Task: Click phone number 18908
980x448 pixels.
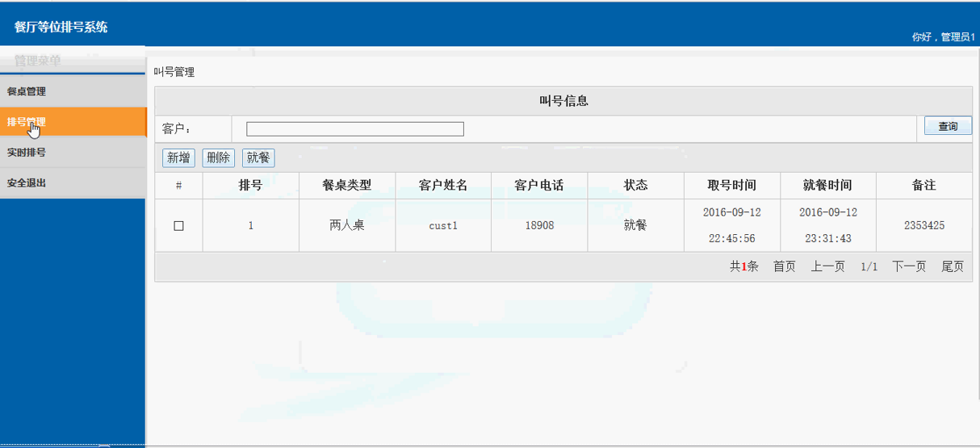Action: click(539, 226)
